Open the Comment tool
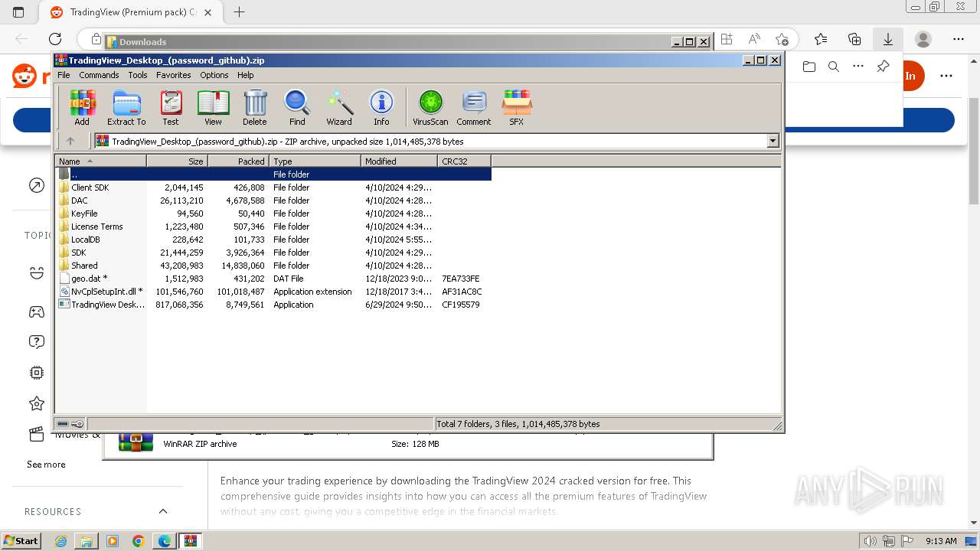This screenshot has height=551, width=980. (474, 108)
